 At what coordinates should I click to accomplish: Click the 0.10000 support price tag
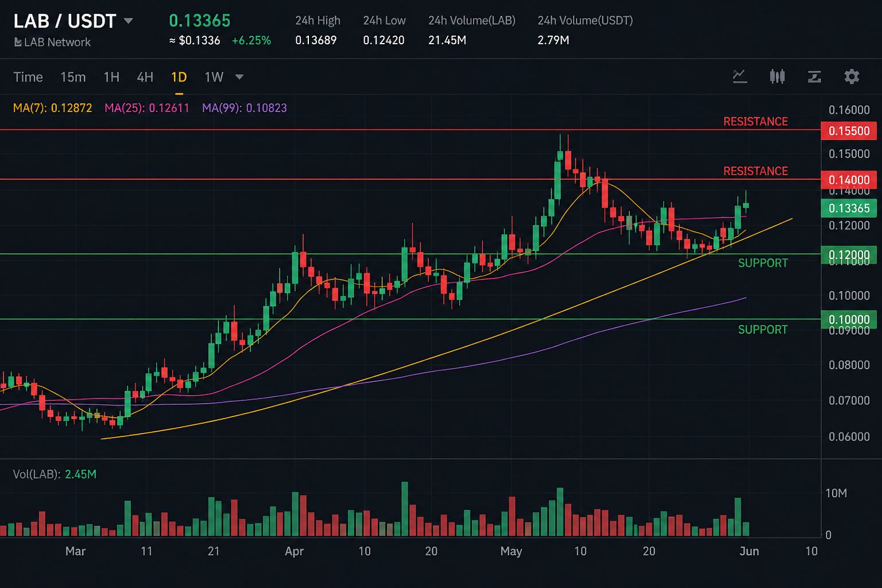click(x=849, y=319)
